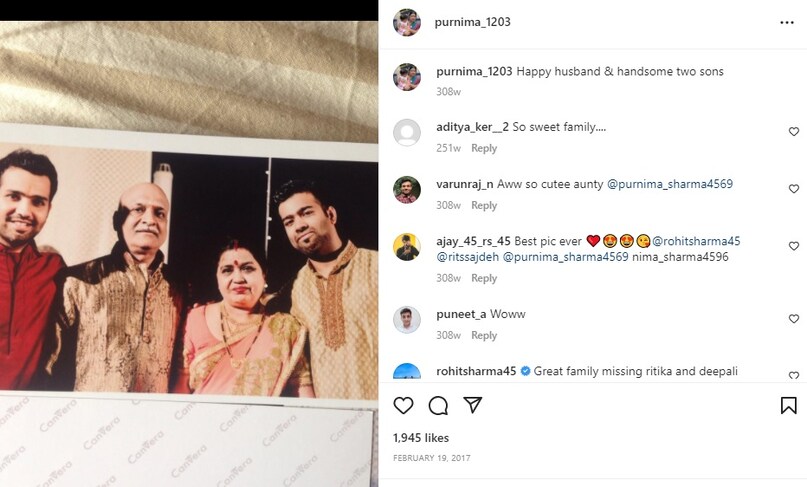The width and height of the screenshot is (807, 487).
Task: Like puneet_a's Woww comment
Action: coord(794,319)
